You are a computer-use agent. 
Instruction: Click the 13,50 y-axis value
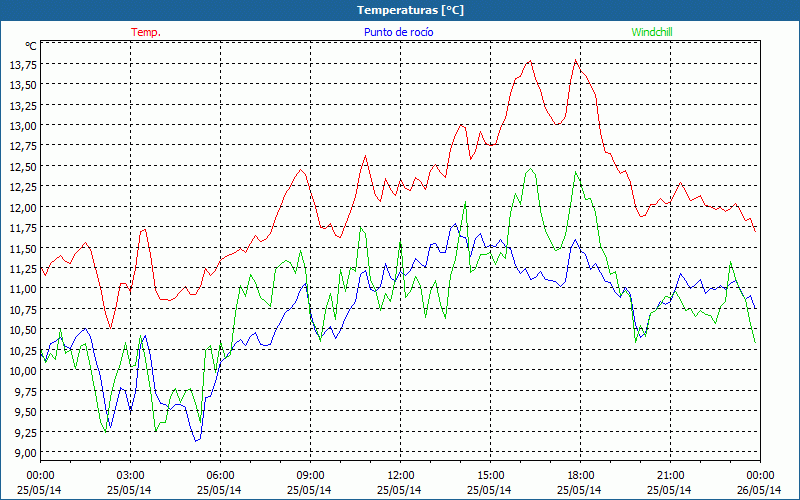(x=23, y=85)
